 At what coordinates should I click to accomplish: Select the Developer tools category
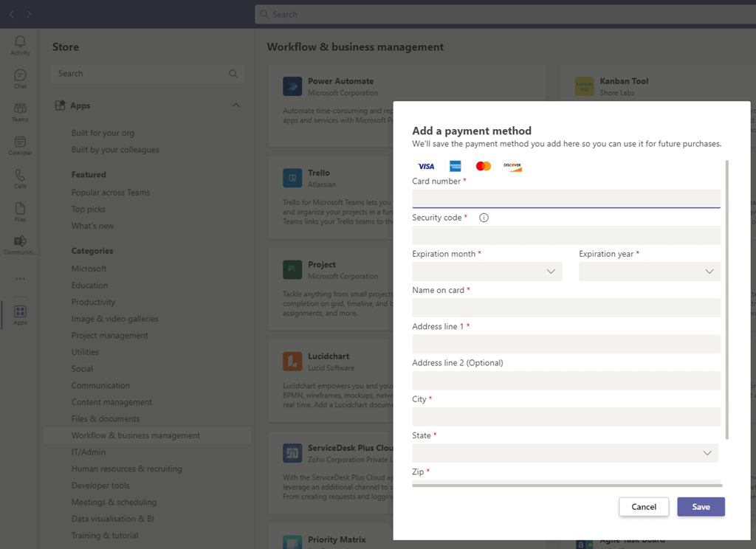(100, 486)
